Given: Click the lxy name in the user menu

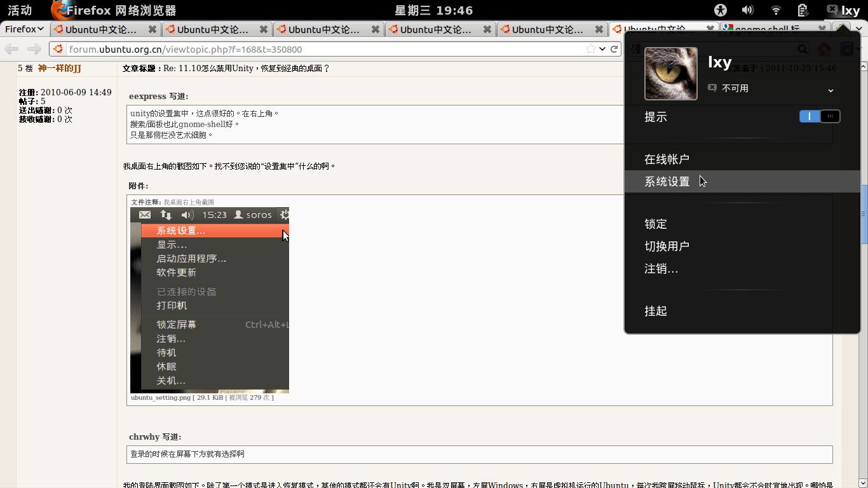Looking at the screenshot, I should tap(719, 62).
